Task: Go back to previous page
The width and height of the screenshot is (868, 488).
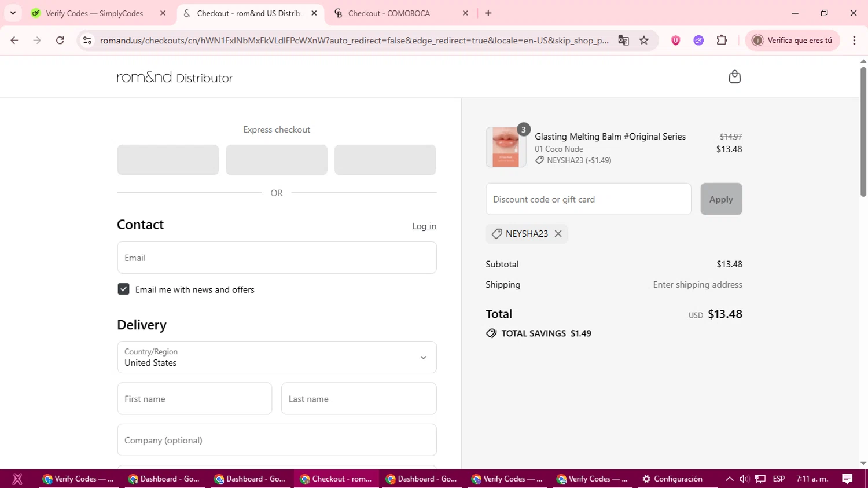Action: pyautogui.click(x=14, y=41)
